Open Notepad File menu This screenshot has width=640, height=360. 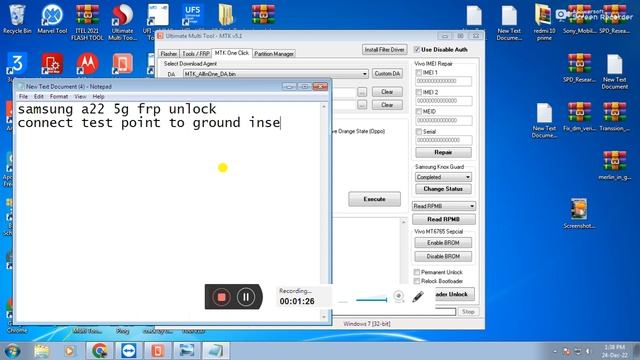point(23,96)
